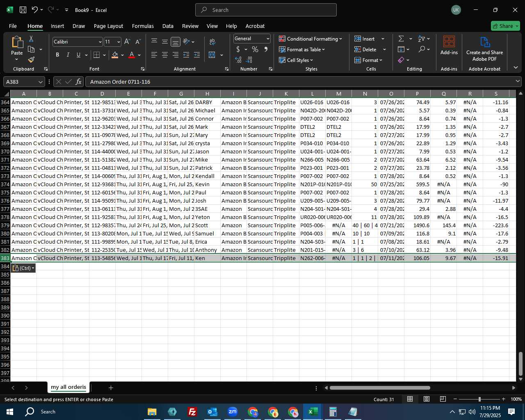Collapse the ribbon chevron
The height and width of the screenshot is (420, 525).
tap(516, 68)
